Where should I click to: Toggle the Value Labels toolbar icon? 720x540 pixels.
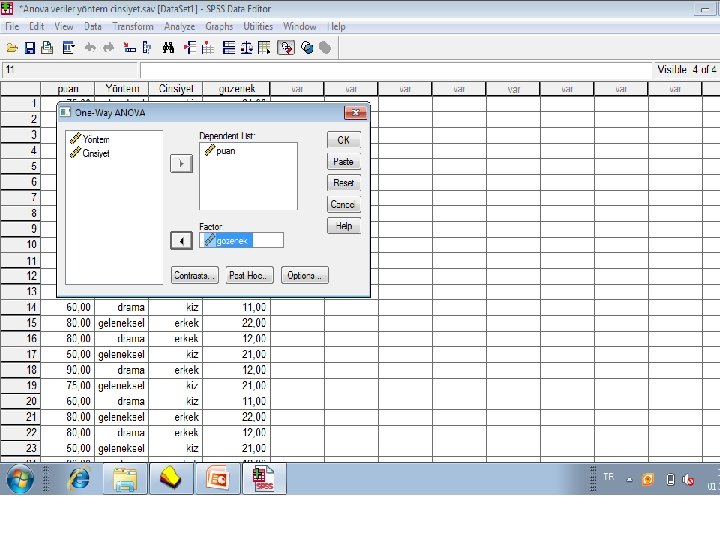(x=286, y=48)
